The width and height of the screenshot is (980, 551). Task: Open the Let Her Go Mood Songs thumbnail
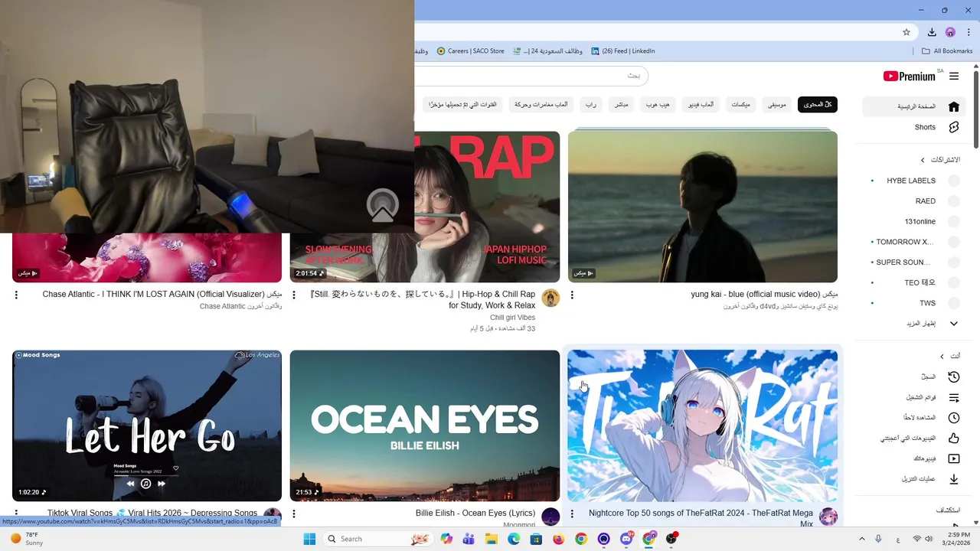(x=147, y=425)
